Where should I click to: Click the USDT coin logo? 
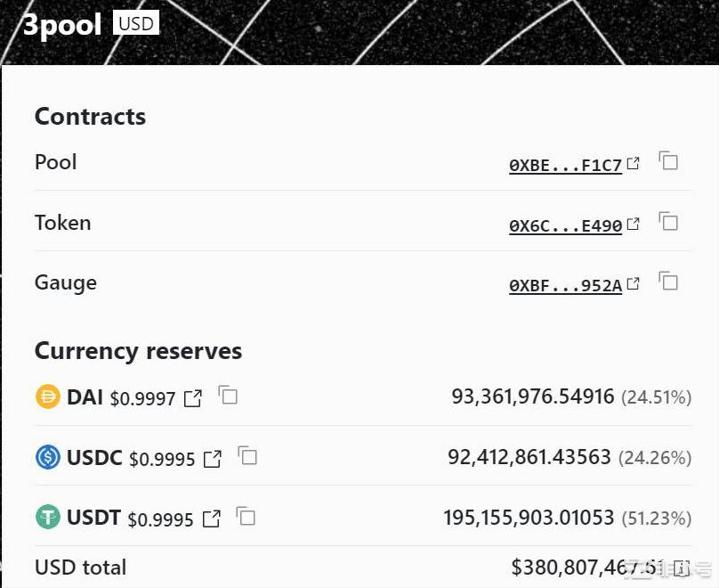tap(48, 518)
